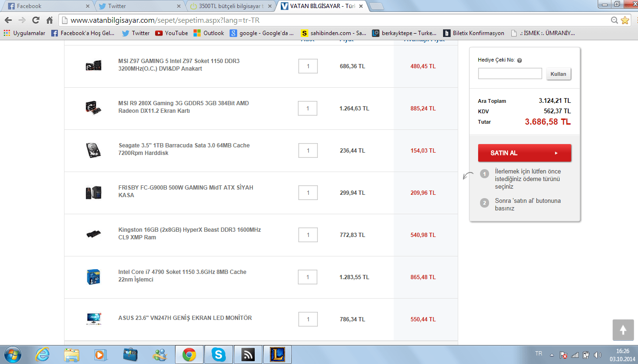638x364 pixels.
Task: Open the sahibinden.com bookmark
Action: pyautogui.click(x=333, y=33)
